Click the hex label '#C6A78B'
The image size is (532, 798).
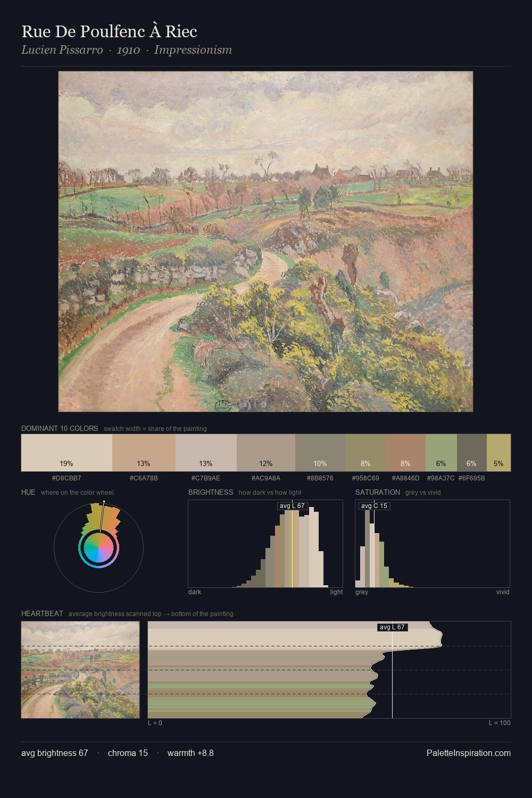[144, 478]
